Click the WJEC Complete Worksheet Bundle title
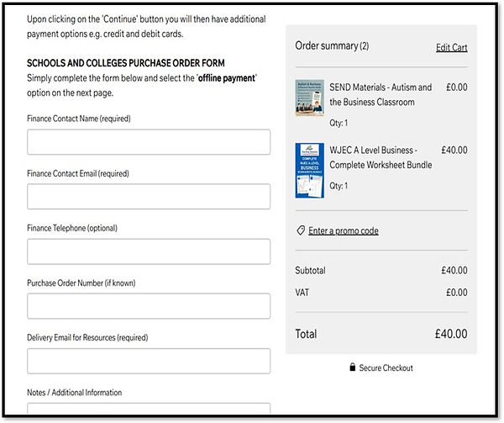The image size is (504, 423). (x=381, y=157)
